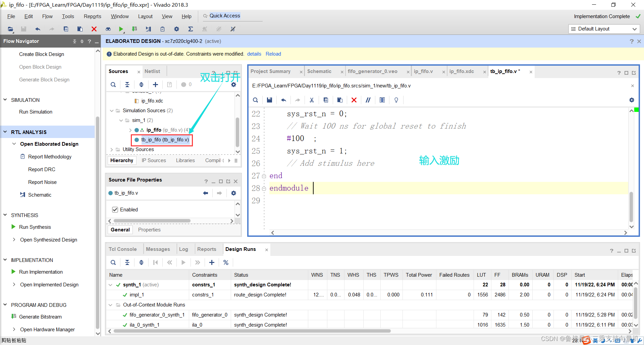Search within Design Runs panel
The width and height of the screenshot is (644, 345).
point(113,263)
